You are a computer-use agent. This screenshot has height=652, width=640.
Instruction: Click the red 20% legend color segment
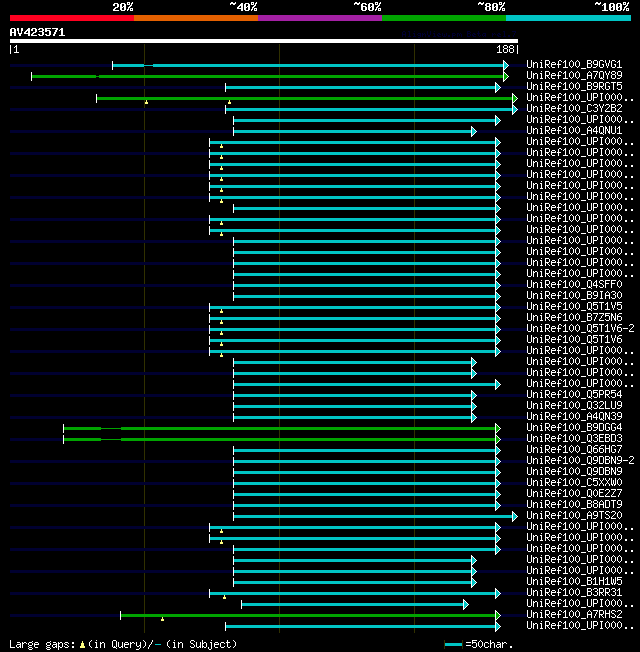pos(72,18)
